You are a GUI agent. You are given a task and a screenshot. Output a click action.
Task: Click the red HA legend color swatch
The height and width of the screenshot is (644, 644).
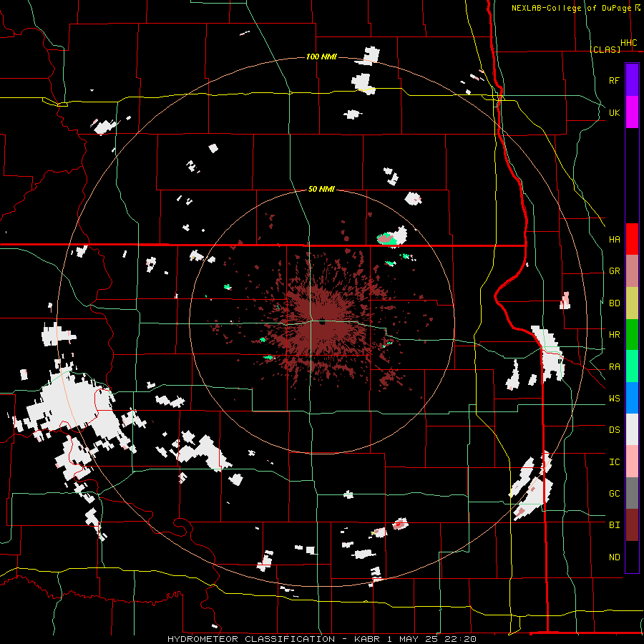tap(632, 239)
